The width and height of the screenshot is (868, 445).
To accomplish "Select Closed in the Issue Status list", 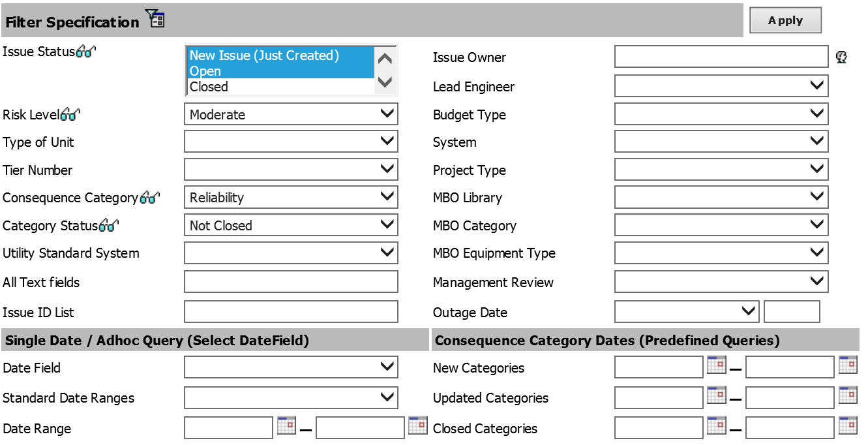I will pos(280,87).
